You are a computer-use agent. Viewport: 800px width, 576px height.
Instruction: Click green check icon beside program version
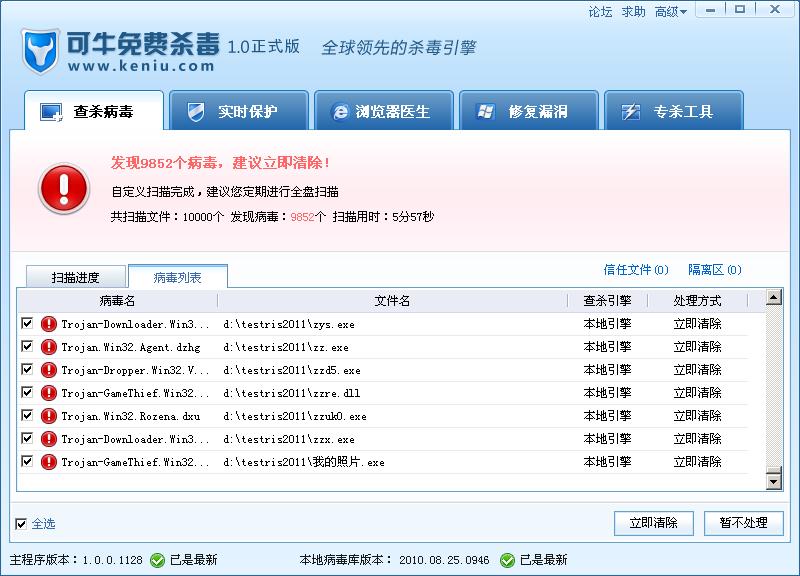pyautogui.click(x=157, y=560)
